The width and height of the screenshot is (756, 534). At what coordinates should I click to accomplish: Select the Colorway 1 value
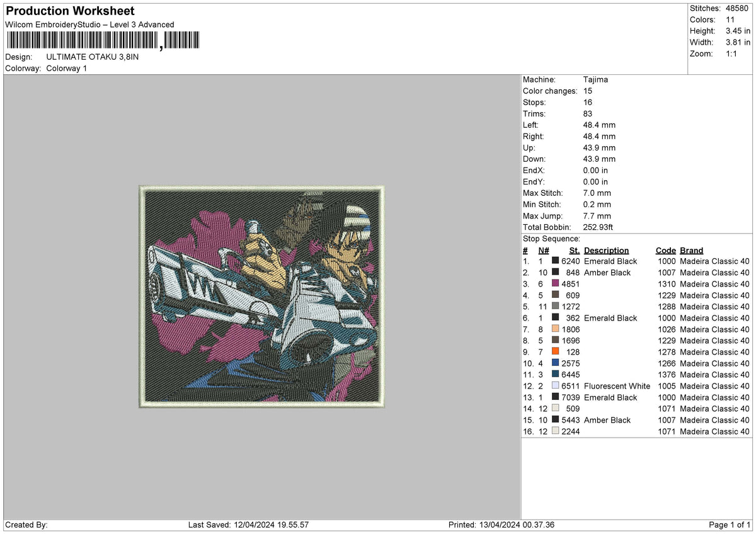(67, 68)
